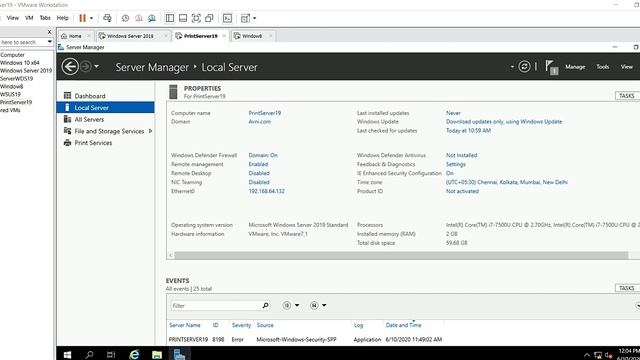Screen dimensions: 640x360
Task: Click the Send Ctrl+Alt+Del icon in VMware toolbar
Action: point(107,18)
